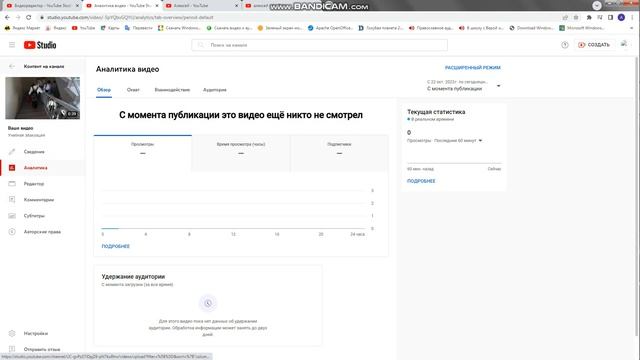This screenshot has height=360, width=640.
Task: Click the video thumbnail in the sidebar
Action: pyautogui.click(x=42, y=98)
